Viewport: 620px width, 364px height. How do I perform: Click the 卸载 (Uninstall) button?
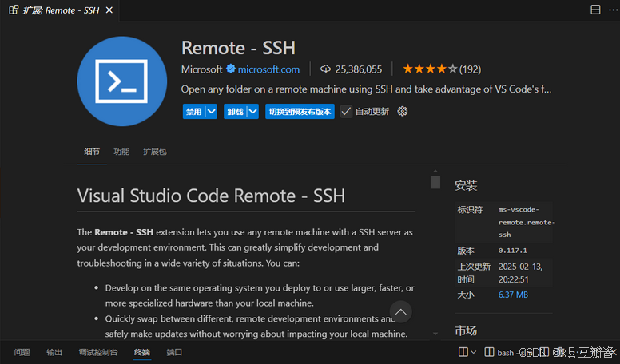tap(235, 112)
